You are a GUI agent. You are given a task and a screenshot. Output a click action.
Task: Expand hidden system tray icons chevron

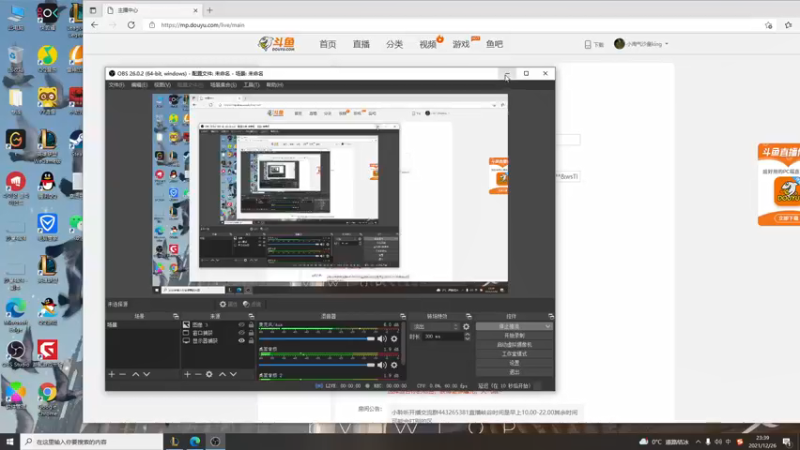pos(698,442)
